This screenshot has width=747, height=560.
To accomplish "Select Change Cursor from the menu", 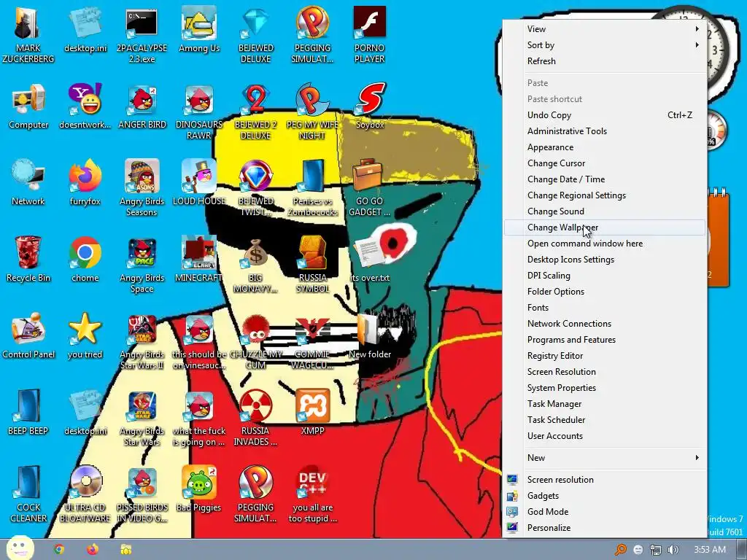I will [605, 163].
